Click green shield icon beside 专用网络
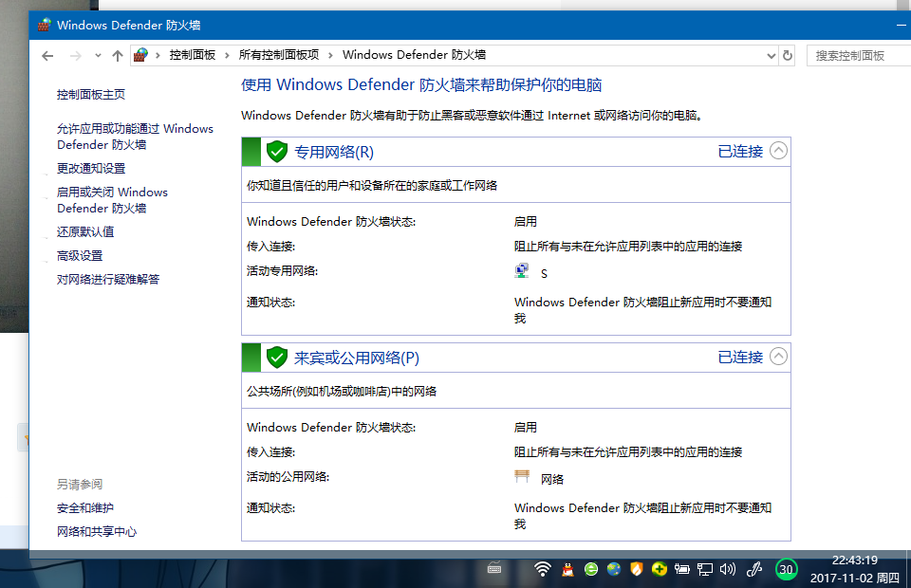 277,152
